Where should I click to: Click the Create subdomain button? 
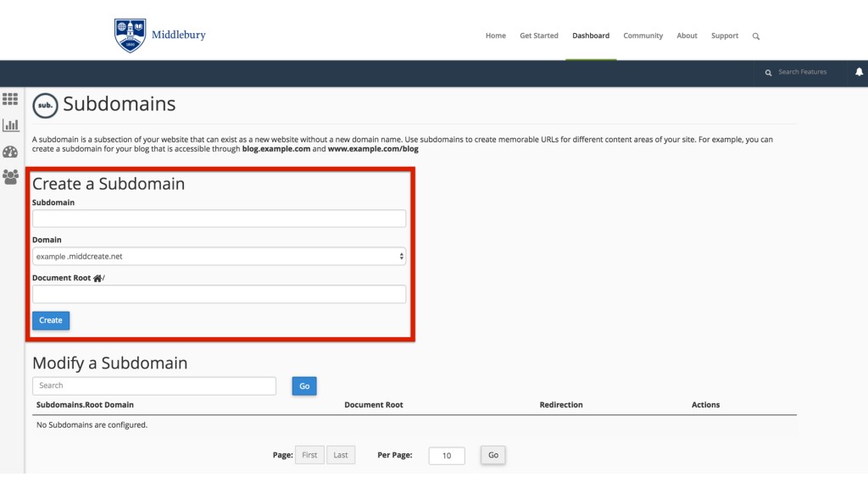[50, 320]
